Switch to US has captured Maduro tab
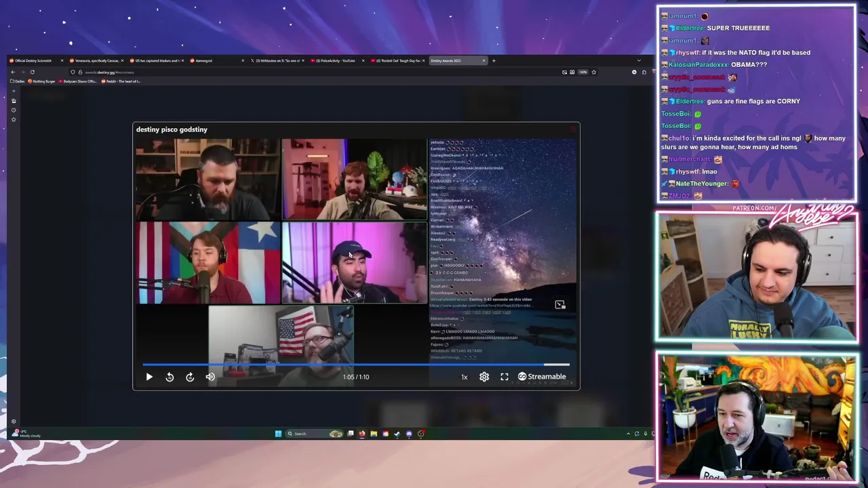The width and height of the screenshot is (868, 488). click(157, 60)
